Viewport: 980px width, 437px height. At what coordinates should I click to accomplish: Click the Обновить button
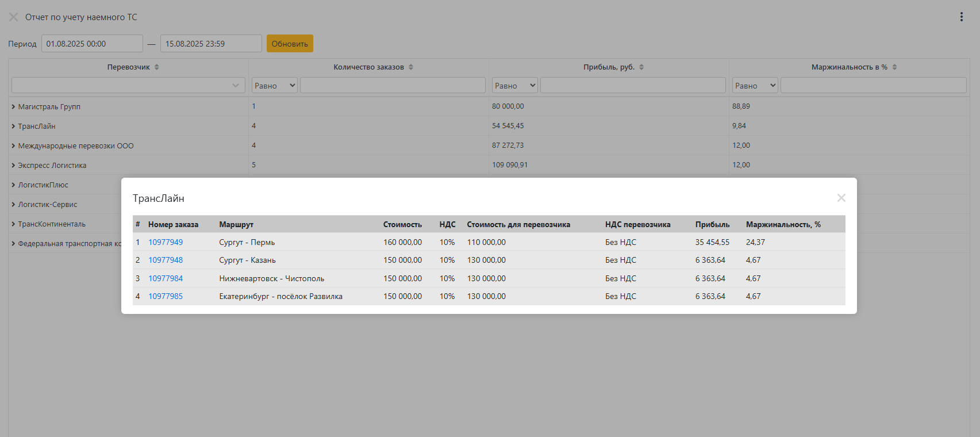pos(290,44)
